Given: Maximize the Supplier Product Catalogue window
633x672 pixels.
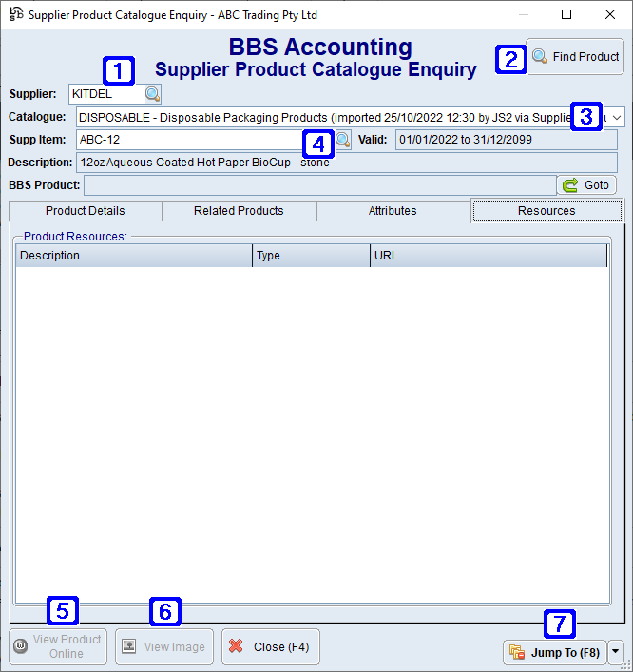Looking at the screenshot, I should 566,14.
